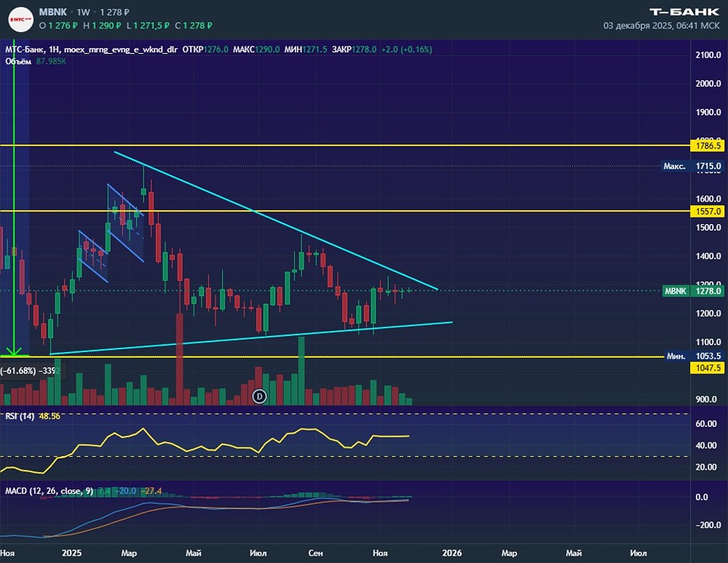Viewport: 728px width, 563px height.
Task: Click the 1557.0 yellow price label
Action: [x=708, y=212]
